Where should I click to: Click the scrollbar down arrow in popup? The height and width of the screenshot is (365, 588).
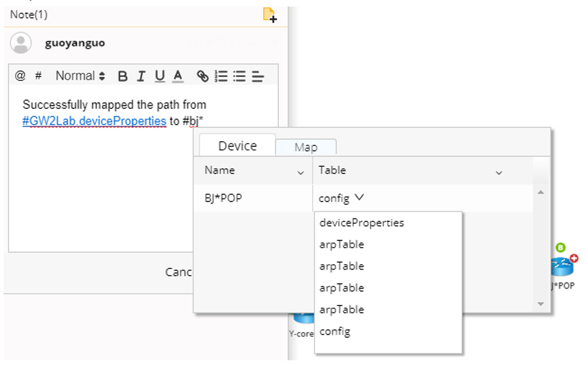540,304
